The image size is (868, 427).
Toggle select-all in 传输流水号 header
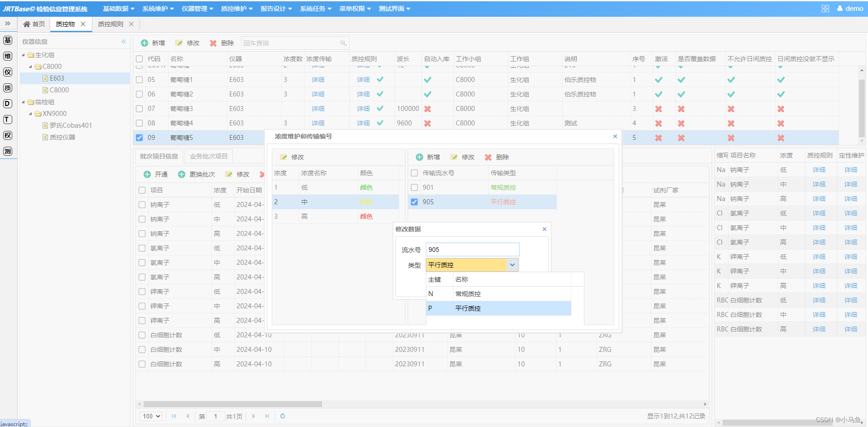tap(415, 173)
